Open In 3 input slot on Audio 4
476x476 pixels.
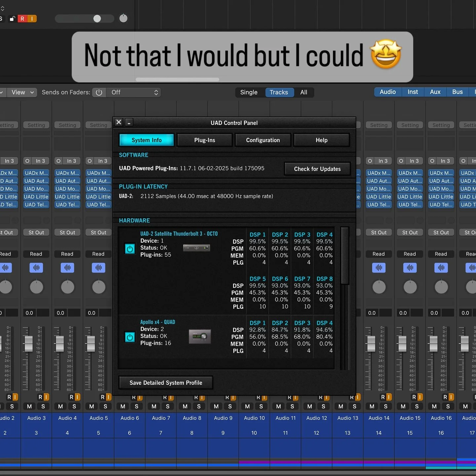click(72, 161)
